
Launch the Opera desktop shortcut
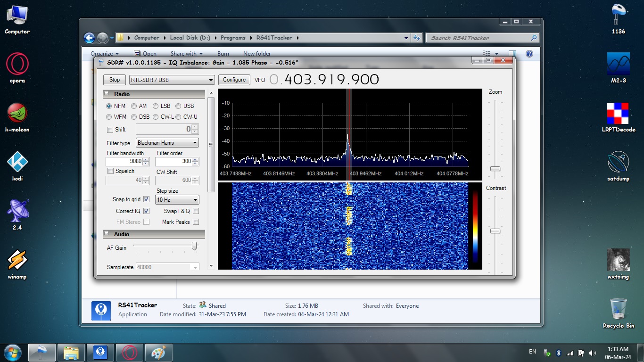coord(17,68)
